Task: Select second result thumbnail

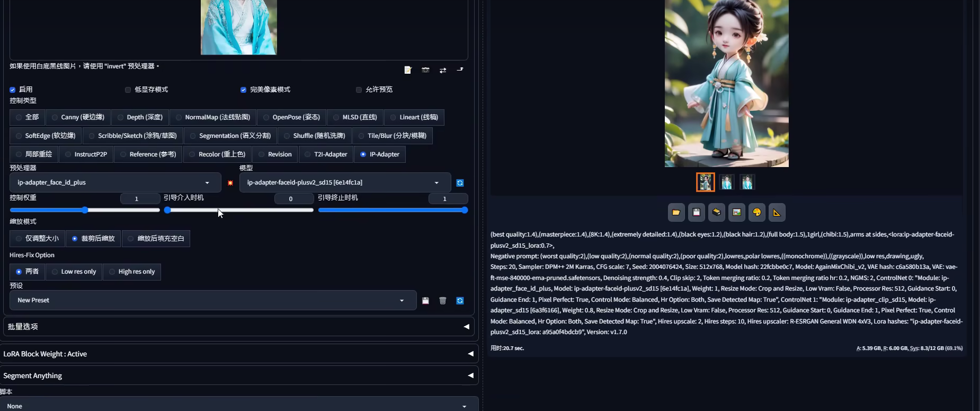Action: click(727, 182)
